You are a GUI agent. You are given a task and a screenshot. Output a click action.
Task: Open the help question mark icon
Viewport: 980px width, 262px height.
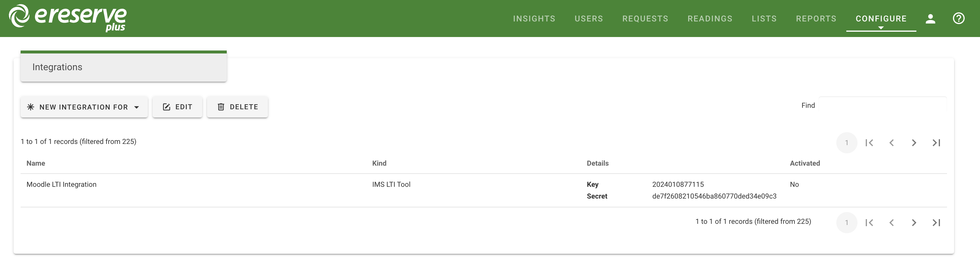tap(958, 18)
